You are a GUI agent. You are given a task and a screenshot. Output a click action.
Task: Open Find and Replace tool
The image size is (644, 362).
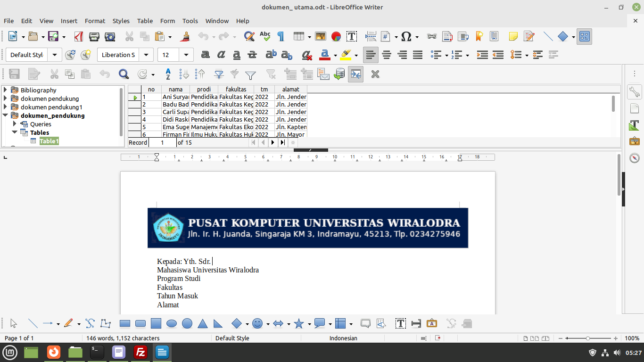pyautogui.click(x=249, y=36)
